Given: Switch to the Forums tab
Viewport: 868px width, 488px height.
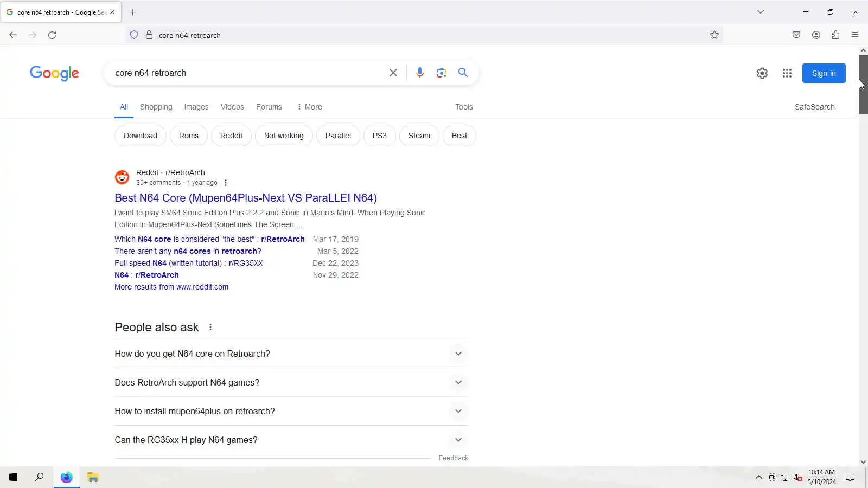Looking at the screenshot, I should tap(269, 107).
